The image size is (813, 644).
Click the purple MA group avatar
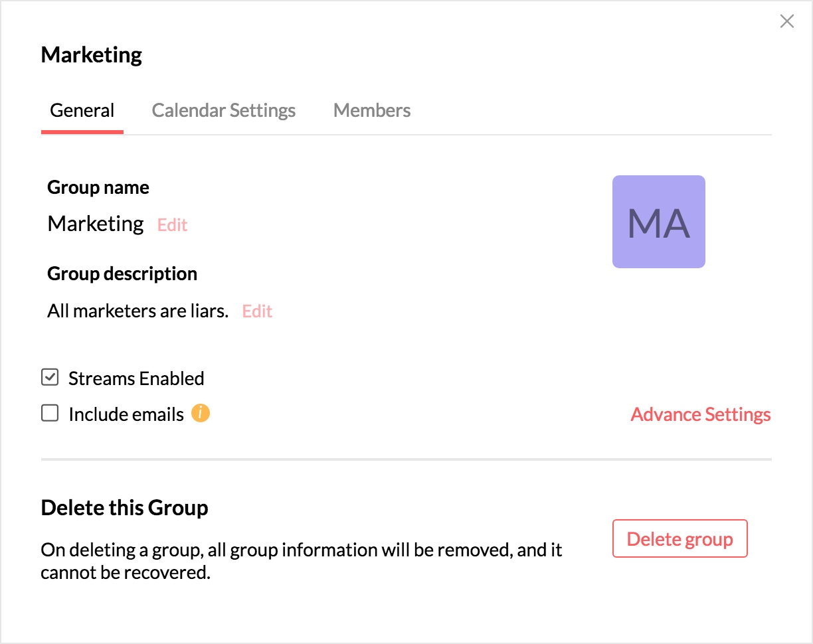click(x=658, y=222)
